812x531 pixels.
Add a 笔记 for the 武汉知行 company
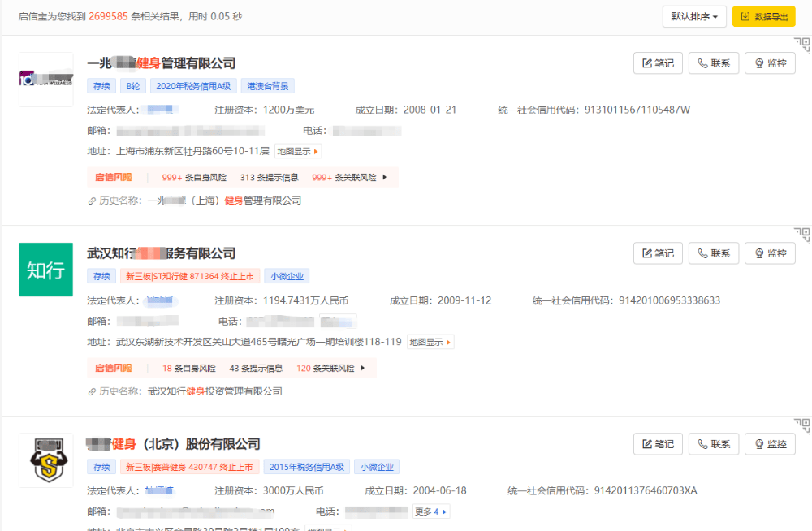point(658,253)
